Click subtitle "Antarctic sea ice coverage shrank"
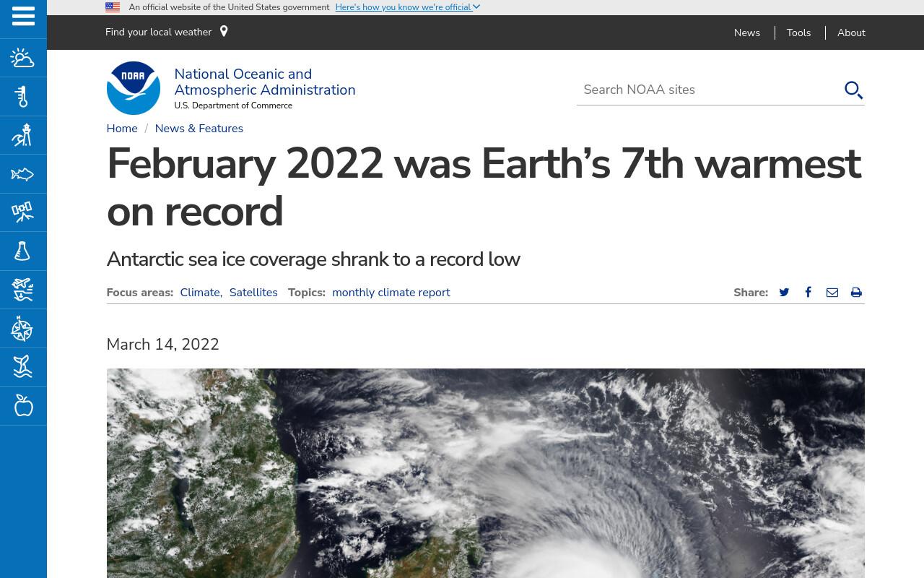 (x=313, y=259)
